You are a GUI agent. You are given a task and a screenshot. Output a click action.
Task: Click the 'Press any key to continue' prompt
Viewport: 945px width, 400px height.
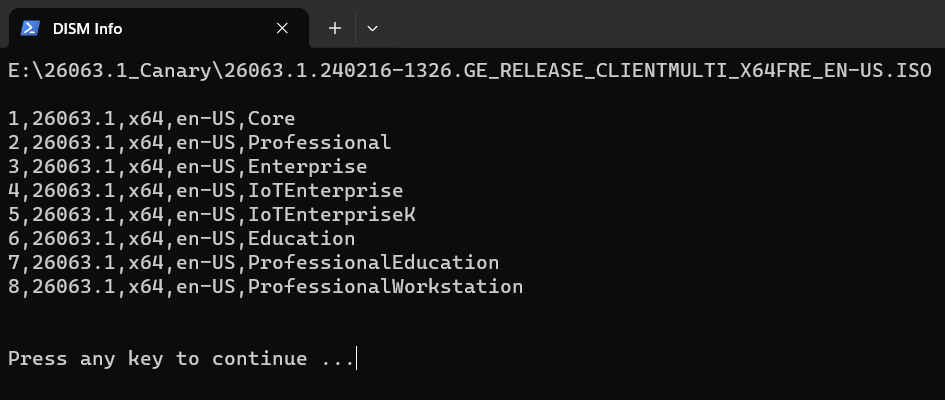(x=181, y=359)
